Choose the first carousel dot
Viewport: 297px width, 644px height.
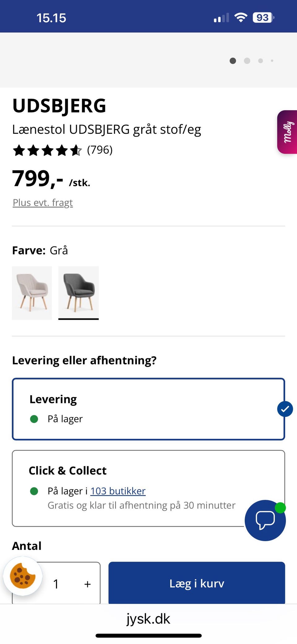tap(232, 61)
